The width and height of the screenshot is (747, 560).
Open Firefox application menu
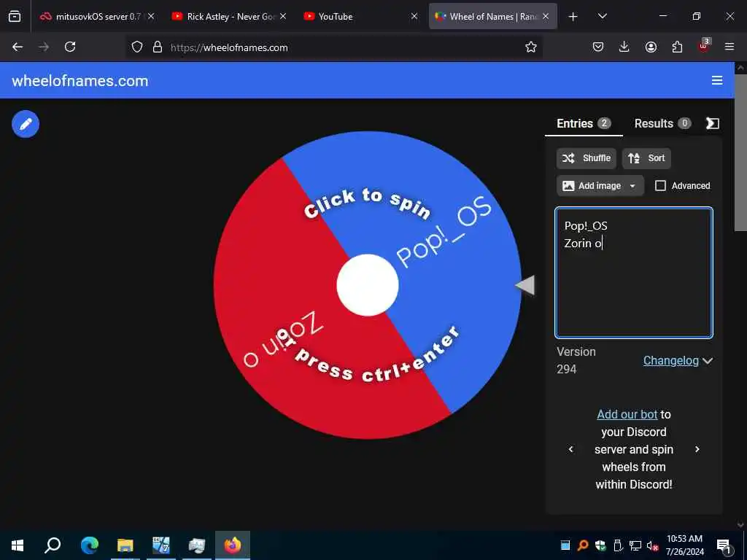click(x=729, y=47)
